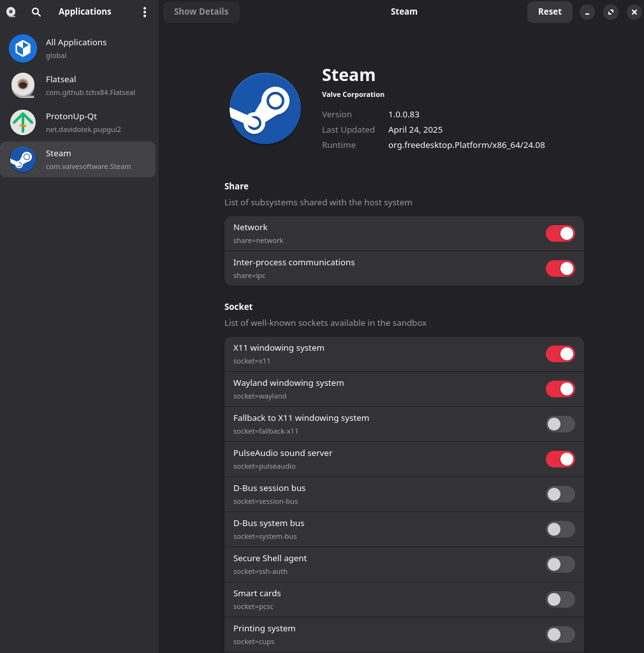
Task: Turn off Inter-process communications toggle
Action: coord(560,268)
